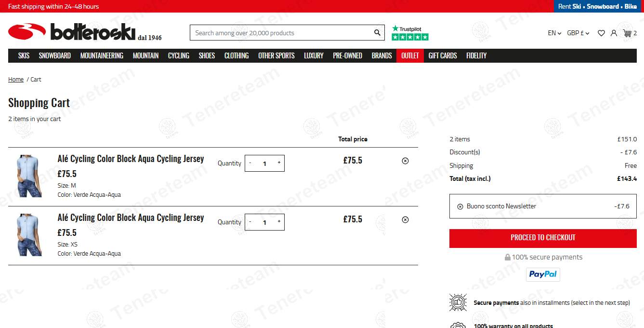This screenshot has height=328, width=644.
Task: Click the search magnifier icon
Action: tap(377, 33)
